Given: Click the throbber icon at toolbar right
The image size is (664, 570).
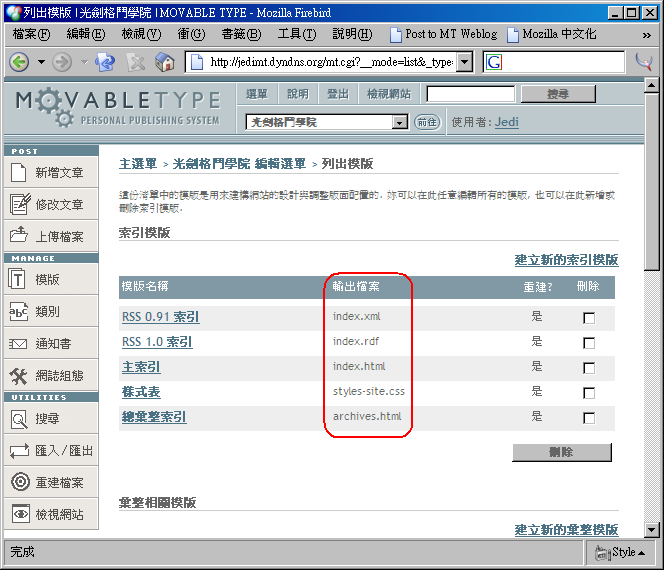Looking at the screenshot, I should [645, 62].
